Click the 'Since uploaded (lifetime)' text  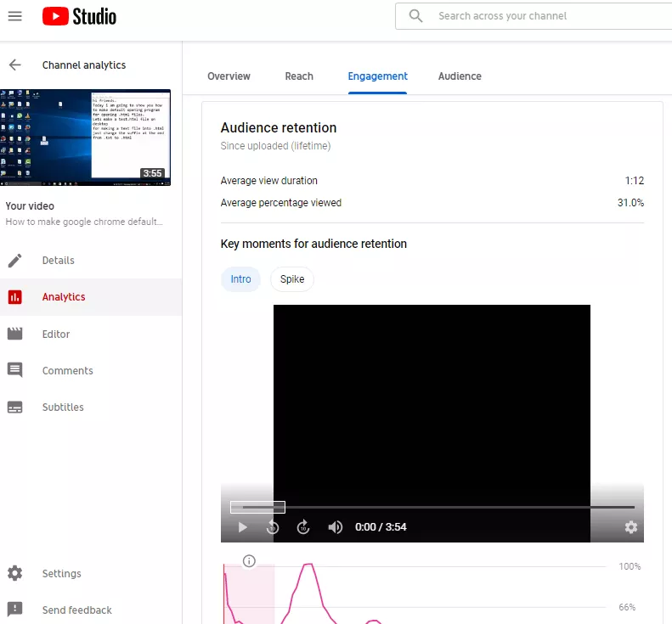click(x=275, y=146)
